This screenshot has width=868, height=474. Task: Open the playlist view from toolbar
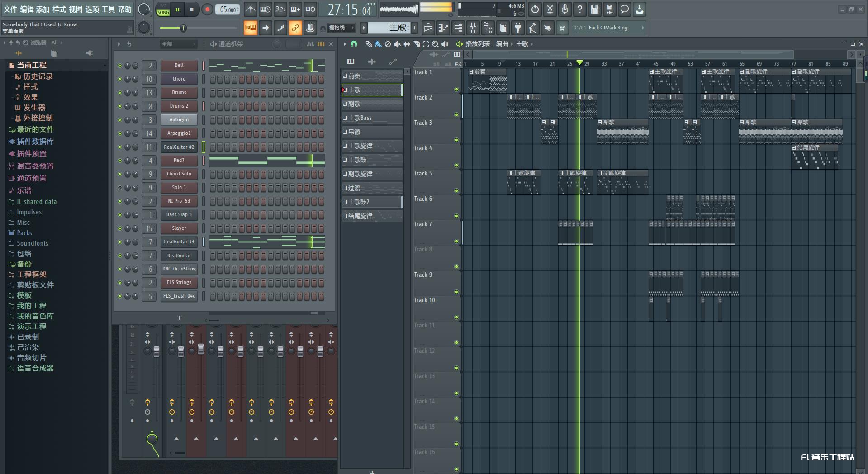(x=428, y=28)
